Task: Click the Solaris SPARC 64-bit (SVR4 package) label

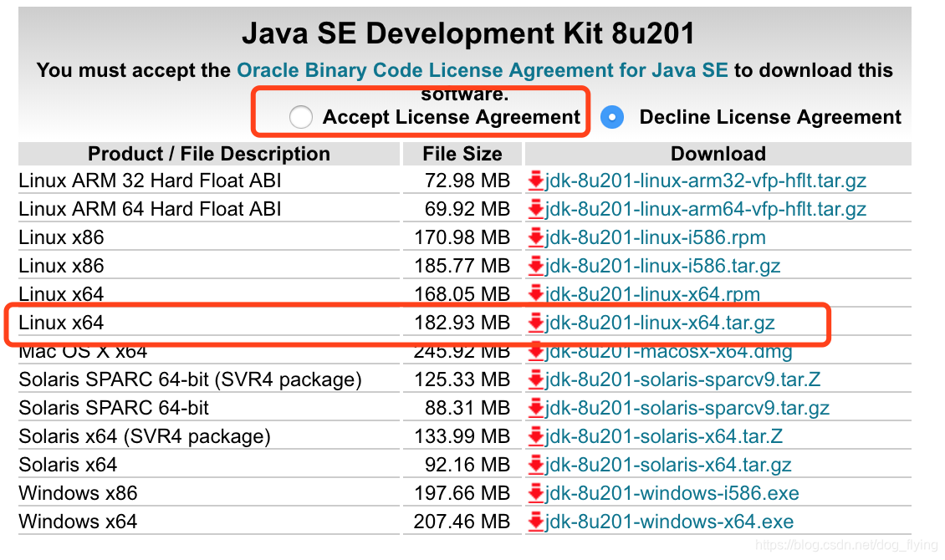Action: tap(191, 380)
